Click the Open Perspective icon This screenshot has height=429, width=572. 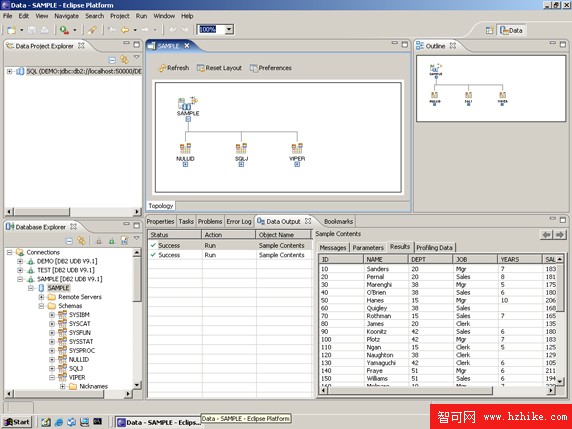[490, 30]
